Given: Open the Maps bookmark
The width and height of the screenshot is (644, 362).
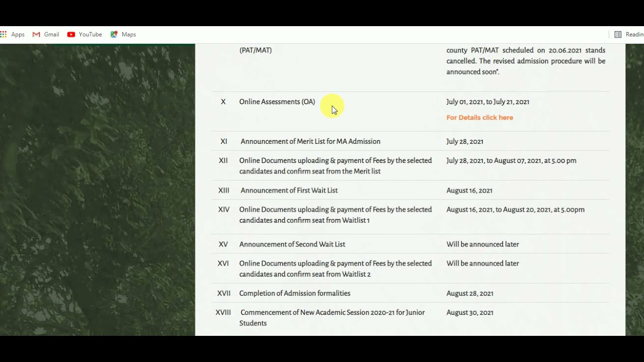Looking at the screenshot, I should 123,34.
